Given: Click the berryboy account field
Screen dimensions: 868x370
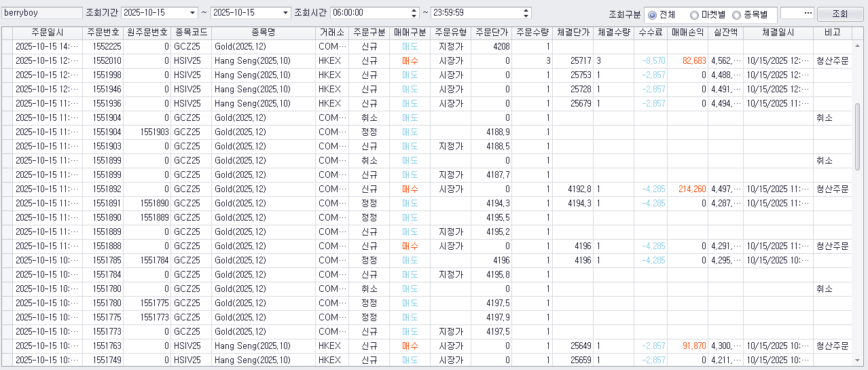Looking at the screenshot, I should click(x=41, y=13).
